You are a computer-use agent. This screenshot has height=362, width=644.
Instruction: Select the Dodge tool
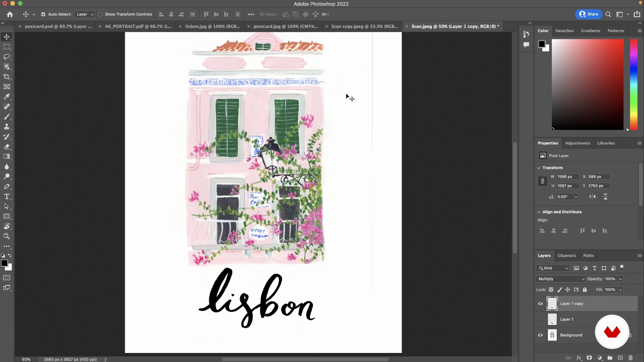pos(7,177)
